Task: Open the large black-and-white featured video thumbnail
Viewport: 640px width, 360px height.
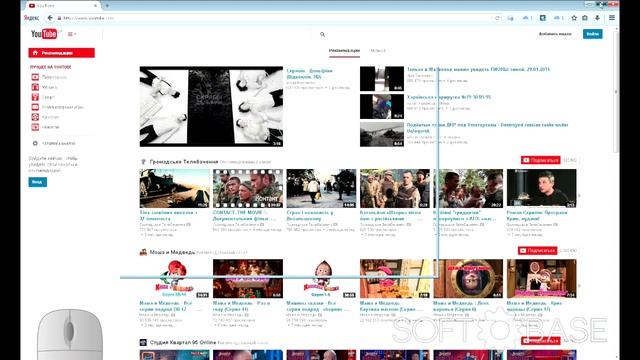Action: tap(211, 107)
